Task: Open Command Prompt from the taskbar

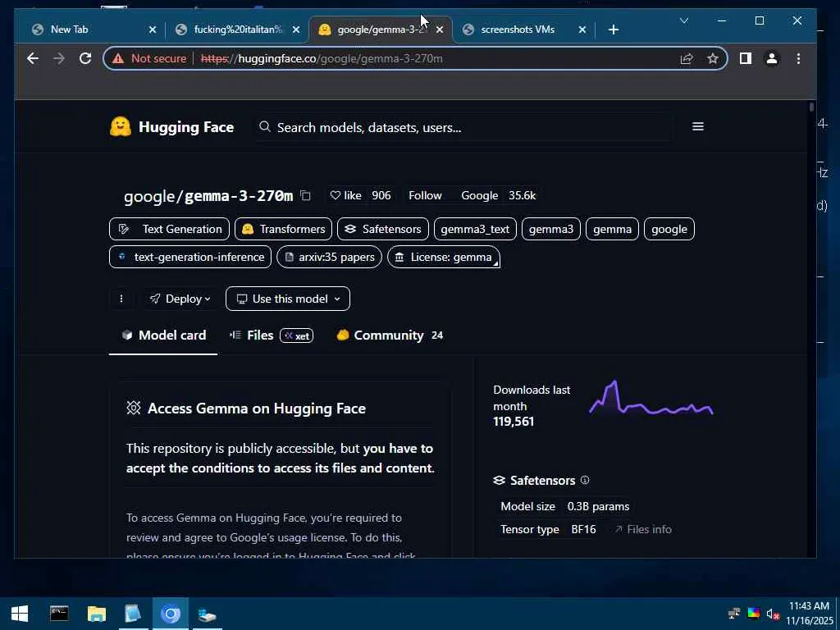Action: coord(59,614)
